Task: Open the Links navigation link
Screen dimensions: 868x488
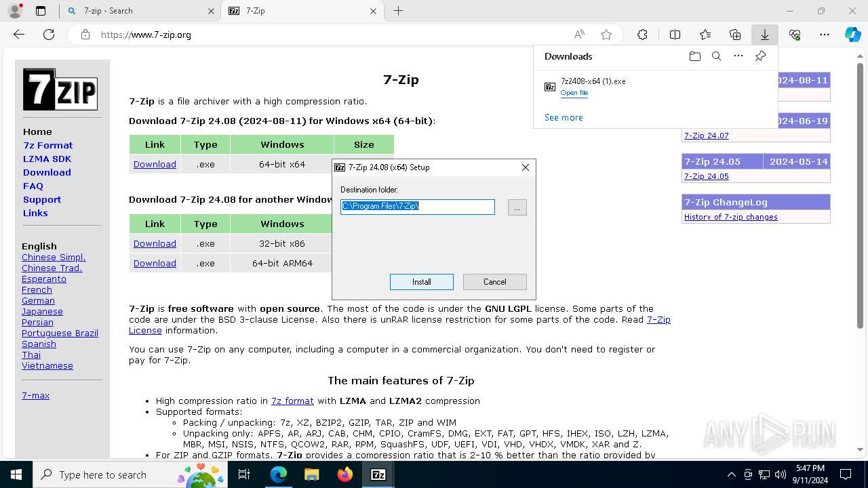Action: point(35,213)
